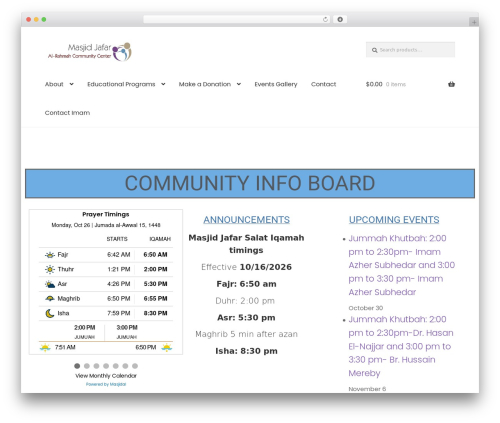This screenshot has height=423, width=500.
Task: Click the Asr start time 4:26 PM
Action: [x=119, y=284]
